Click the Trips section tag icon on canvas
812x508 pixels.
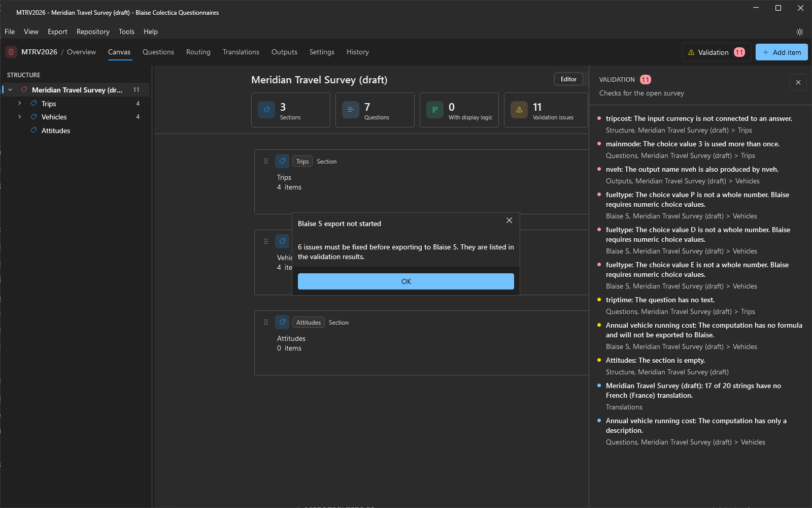282,161
